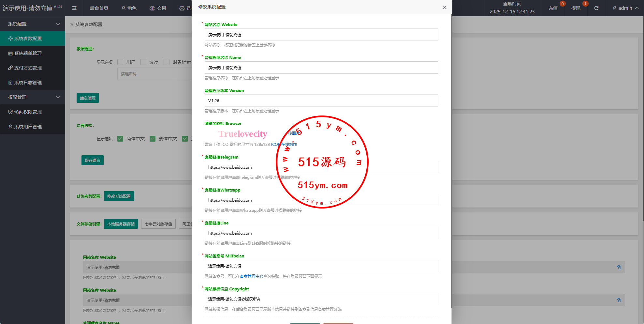Open 后台首页 in the top navigation
Screen dimensions: 644x324
[99, 8]
